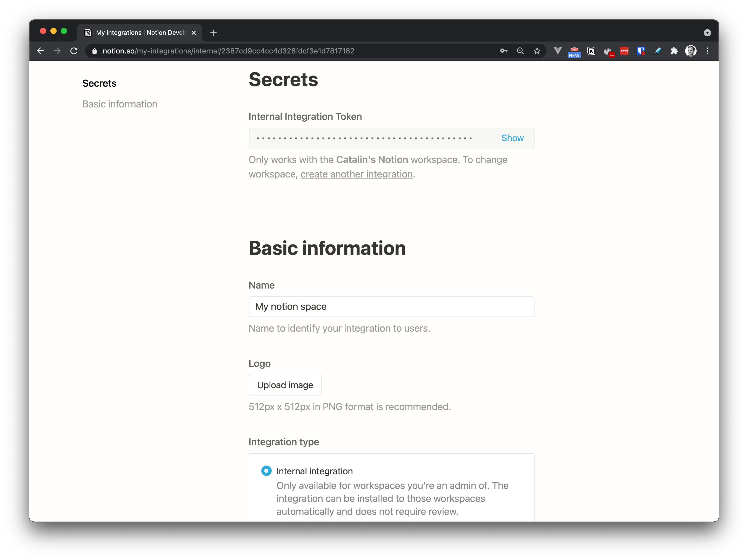Expand the tab search dropdown arrow
This screenshot has height=560, width=748.
tap(707, 33)
